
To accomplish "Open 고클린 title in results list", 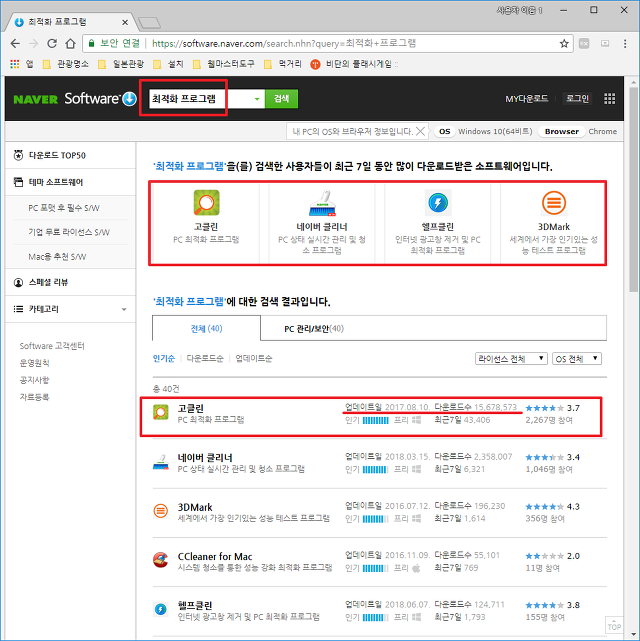I will [190, 408].
